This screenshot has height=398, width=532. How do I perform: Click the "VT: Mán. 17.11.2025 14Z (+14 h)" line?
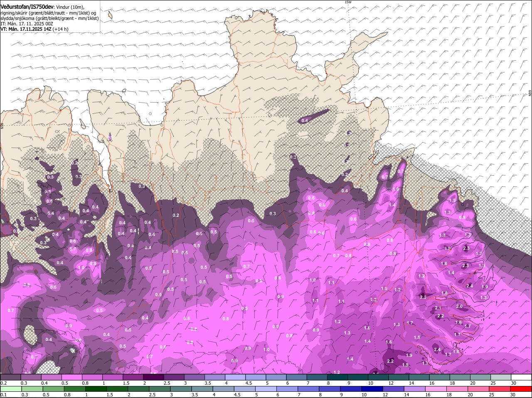tap(34, 29)
